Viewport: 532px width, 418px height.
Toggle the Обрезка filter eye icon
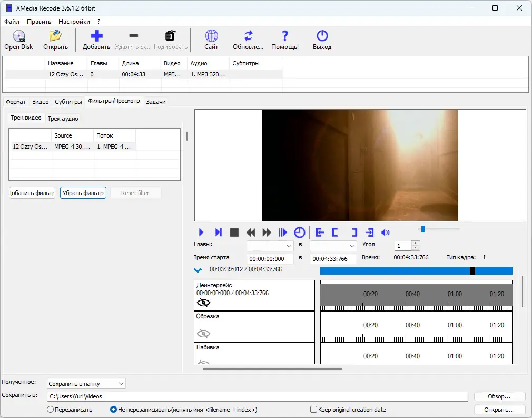click(203, 333)
